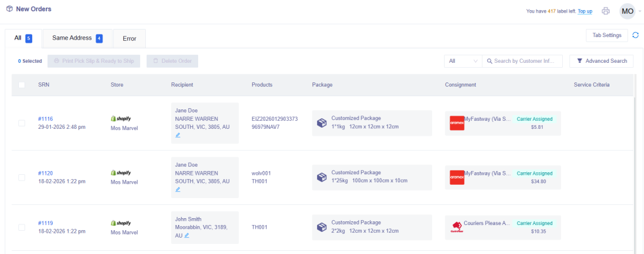644x254 pixels.
Task: Select checkbox for order #1116
Action: pos(22,123)
